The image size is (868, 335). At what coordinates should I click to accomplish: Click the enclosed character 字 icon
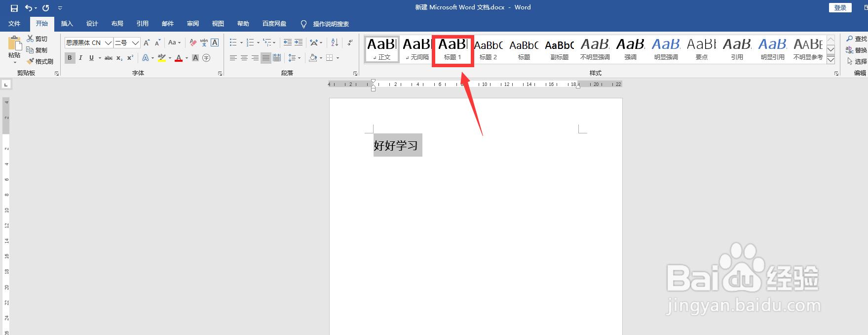click(206, 58)
